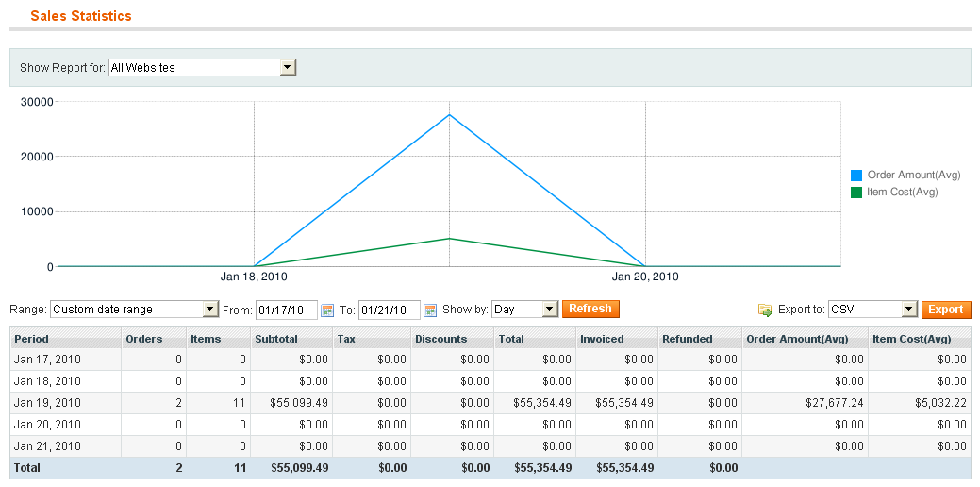
Task: Click the export folder icon beside Export to
Action: tap(765, 311)
